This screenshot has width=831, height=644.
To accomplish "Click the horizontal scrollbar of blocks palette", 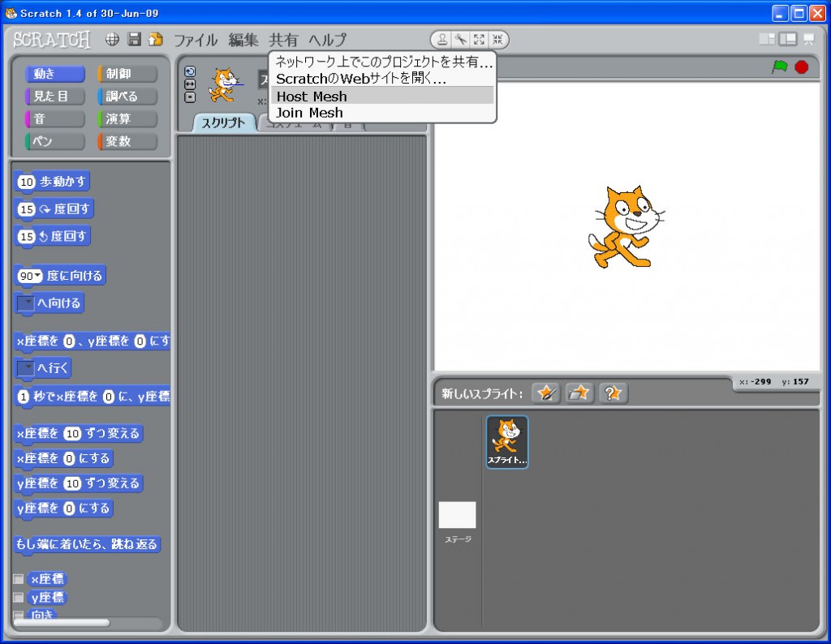I will 62,623.
